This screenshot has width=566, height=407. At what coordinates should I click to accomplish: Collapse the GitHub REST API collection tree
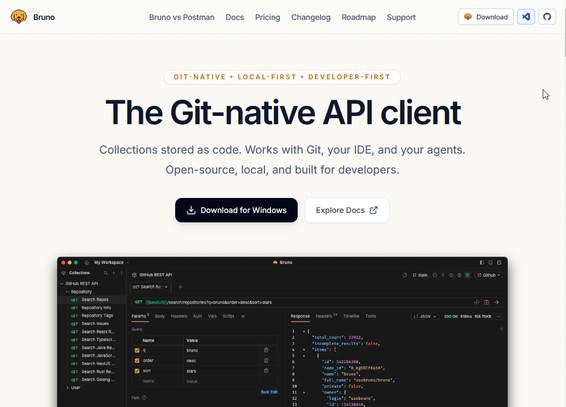[62, 284]
